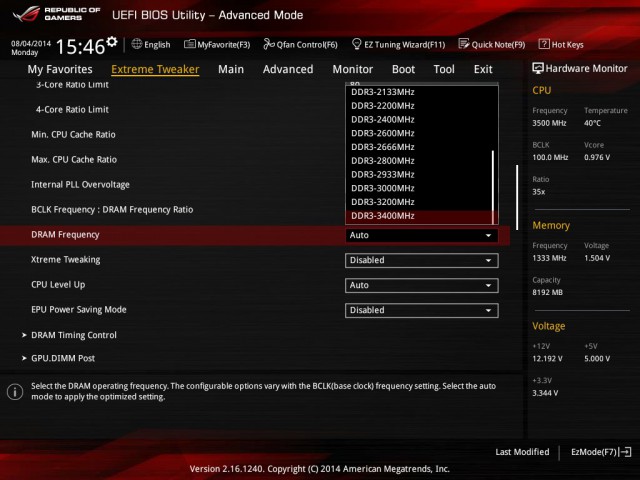Select BCLK Frequency : DRAM Frequency Ratio row
640x480 pixels.
pyautogui.click(x=112, y=209)
